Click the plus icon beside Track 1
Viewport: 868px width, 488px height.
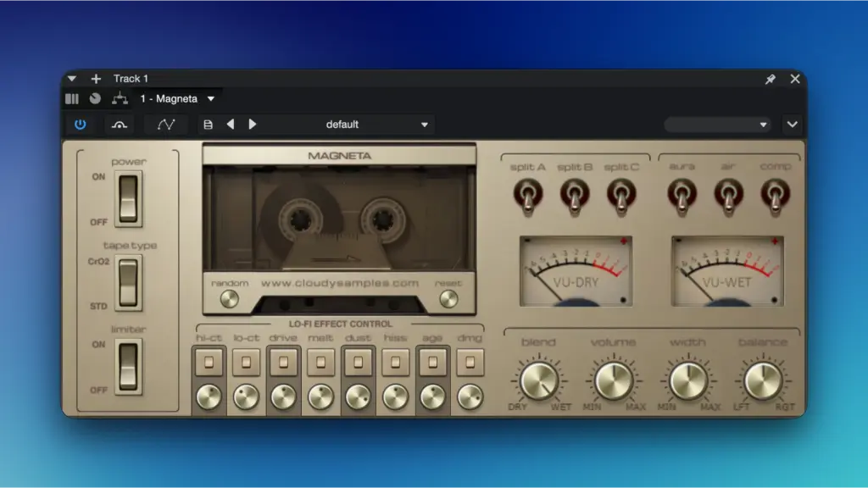96,79
